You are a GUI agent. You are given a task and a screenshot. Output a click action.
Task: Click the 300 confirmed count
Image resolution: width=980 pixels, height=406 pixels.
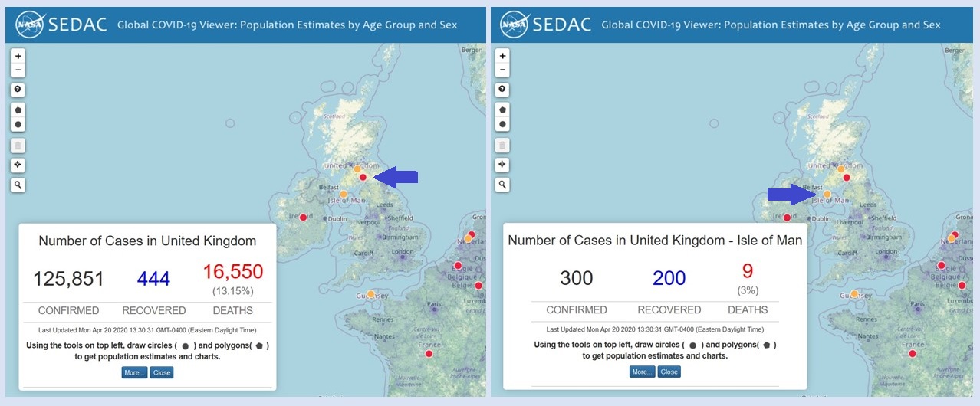point(577,278)
